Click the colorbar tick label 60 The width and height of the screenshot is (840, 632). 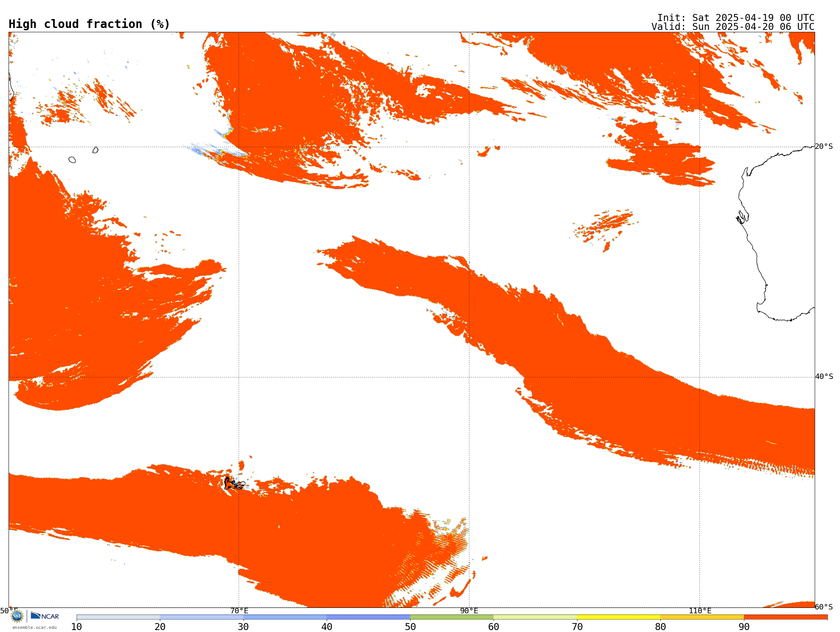[x=494, y=627]
